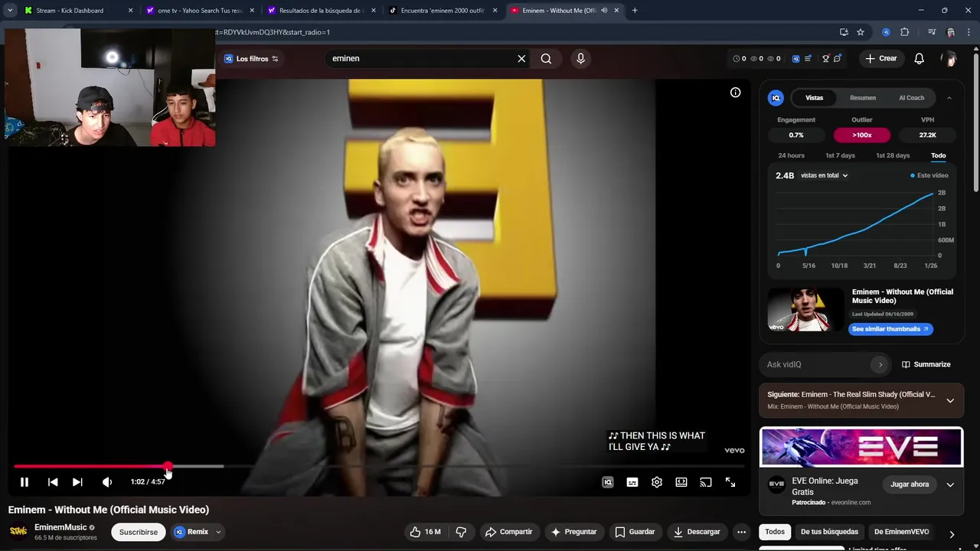Skip to the next video
Screen dimensions: 980x551
pos(77,482)
